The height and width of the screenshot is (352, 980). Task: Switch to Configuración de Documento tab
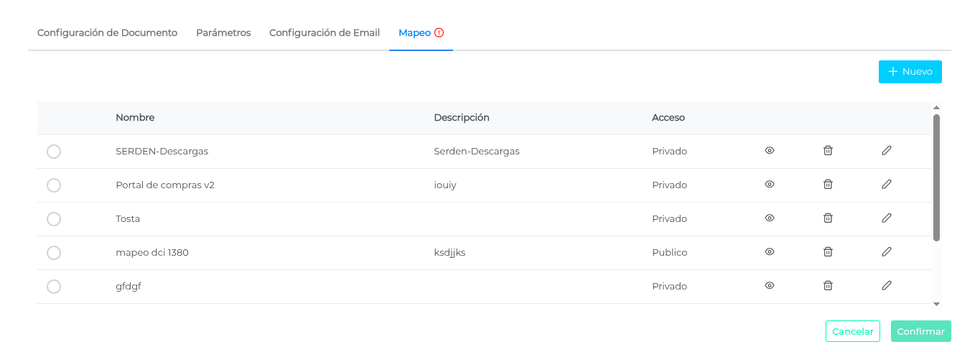[107, 33]
